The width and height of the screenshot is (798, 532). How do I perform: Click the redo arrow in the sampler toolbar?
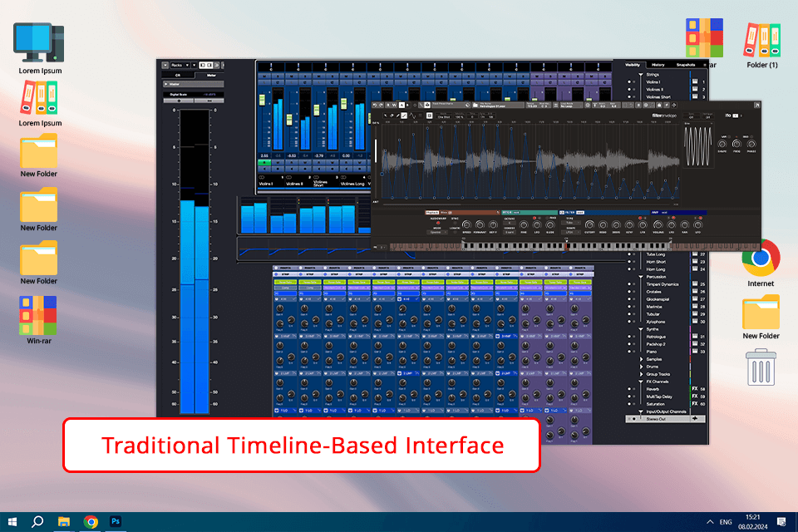(x=382, y=105)
